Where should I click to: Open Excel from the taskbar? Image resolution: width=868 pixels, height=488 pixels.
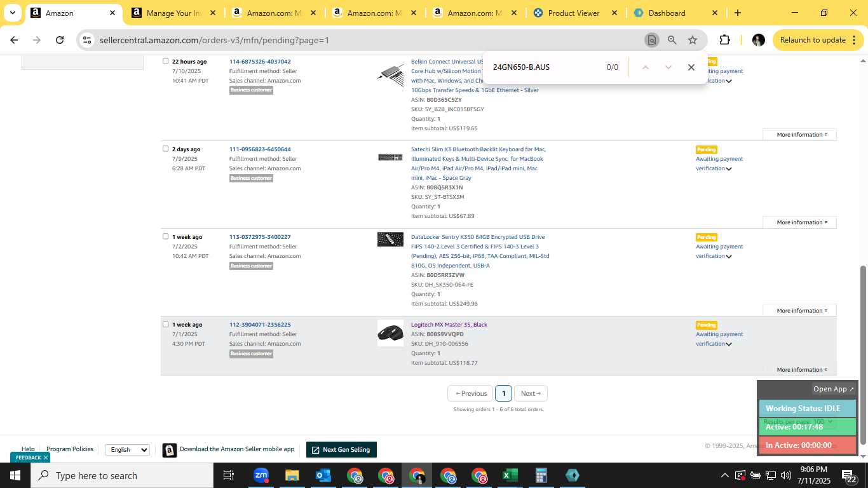point(510,475)
